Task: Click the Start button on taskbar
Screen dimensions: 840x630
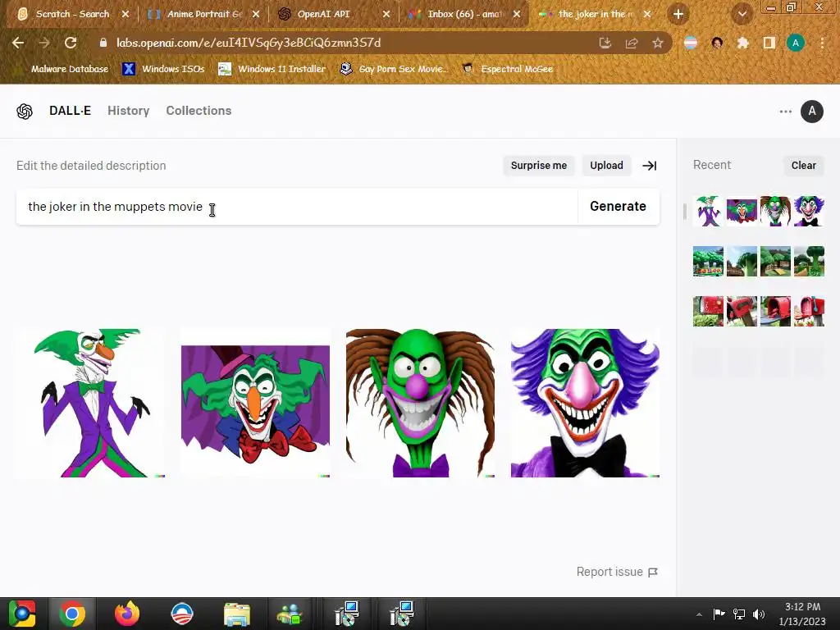Action: [x=22, y=614]
